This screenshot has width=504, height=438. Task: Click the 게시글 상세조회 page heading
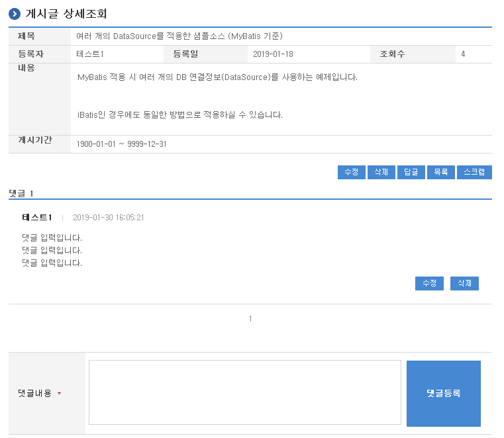click(x=66, y=14)
